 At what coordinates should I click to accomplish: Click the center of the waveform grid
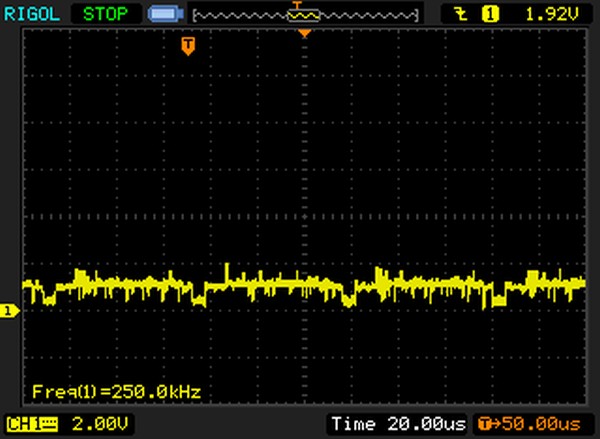coord(305,218)
